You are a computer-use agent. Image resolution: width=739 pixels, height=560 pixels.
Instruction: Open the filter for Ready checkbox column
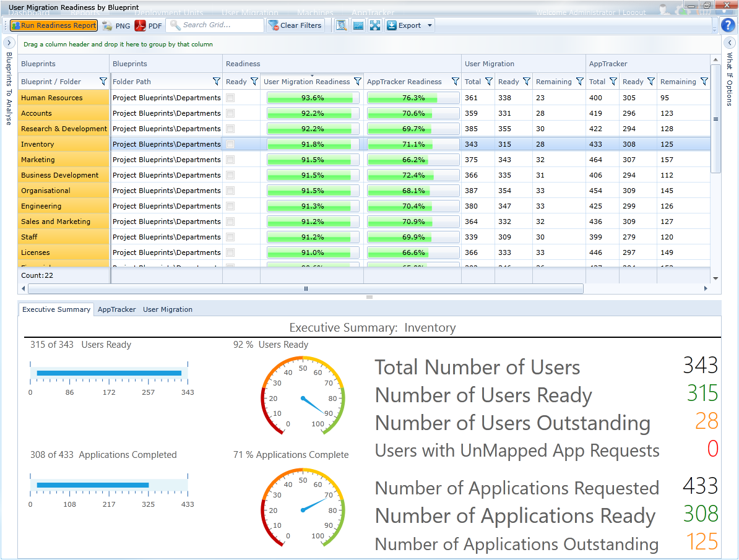tap(254, 82)
